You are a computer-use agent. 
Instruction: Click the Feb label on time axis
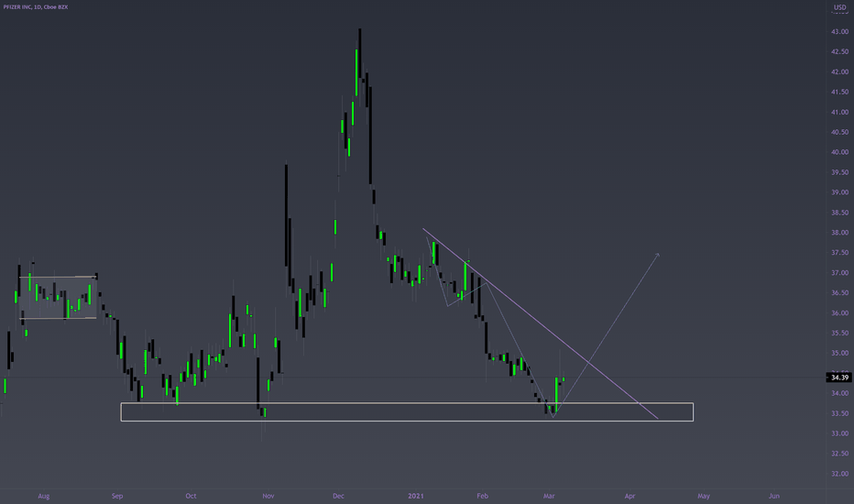point(483,497)
